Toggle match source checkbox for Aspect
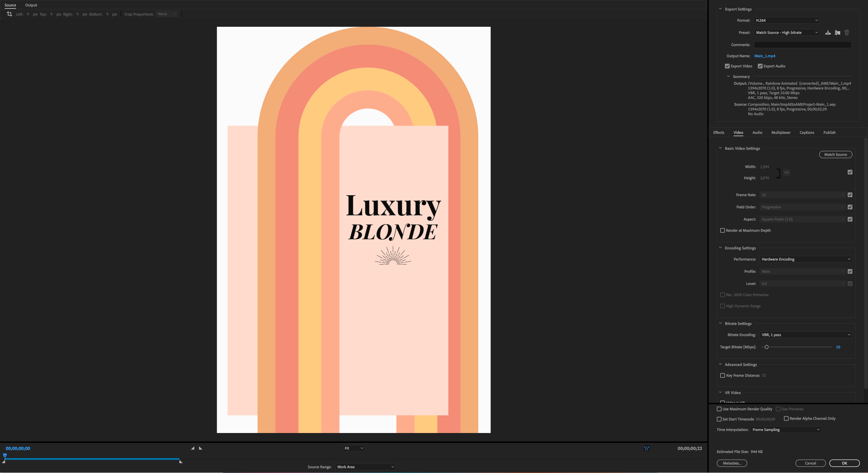This screenshot has width=868, height=473. [850, 219]
